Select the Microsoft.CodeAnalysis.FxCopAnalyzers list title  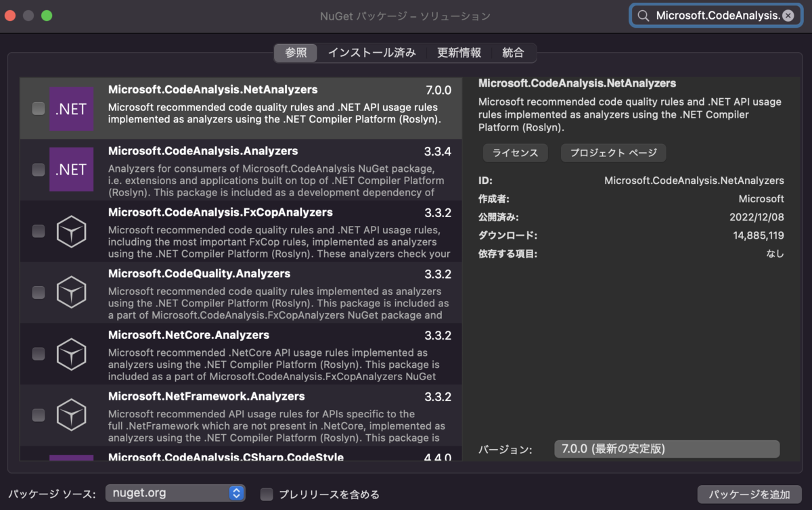tap(221, 212)
